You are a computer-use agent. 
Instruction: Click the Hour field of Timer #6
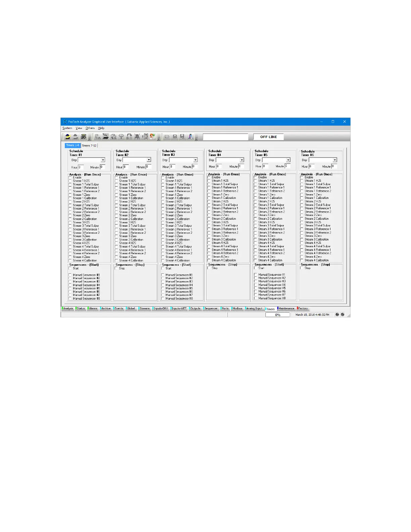tap(311, 166)
